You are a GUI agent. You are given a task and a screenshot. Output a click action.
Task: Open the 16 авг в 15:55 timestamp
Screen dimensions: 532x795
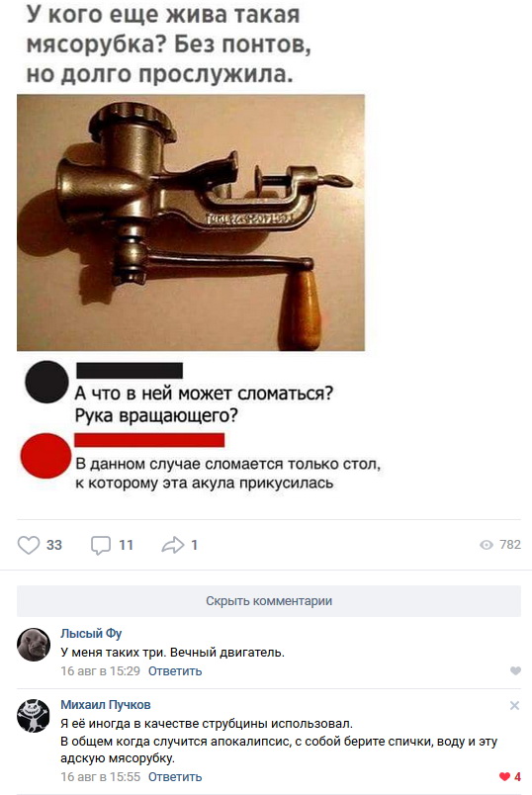[x=101, y=777]
